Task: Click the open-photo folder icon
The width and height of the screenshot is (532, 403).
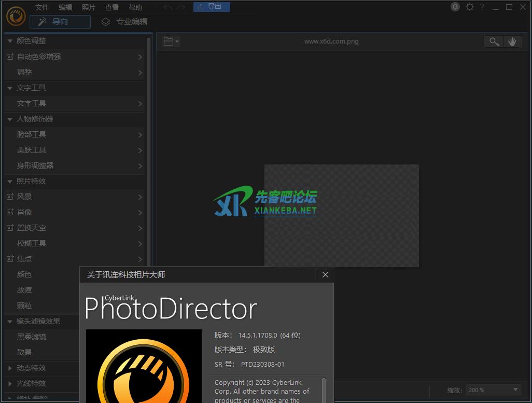Action: pyautogui.click(x=169, y=41)
